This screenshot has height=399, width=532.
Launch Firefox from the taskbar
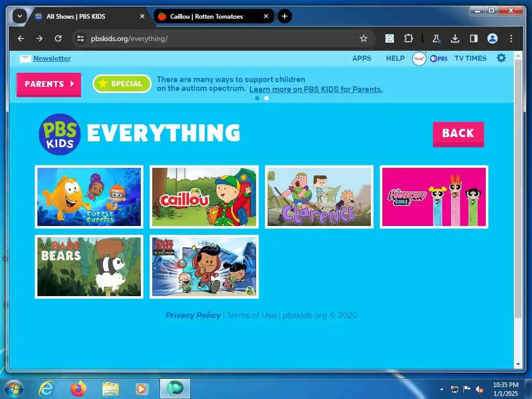point(78,389)
